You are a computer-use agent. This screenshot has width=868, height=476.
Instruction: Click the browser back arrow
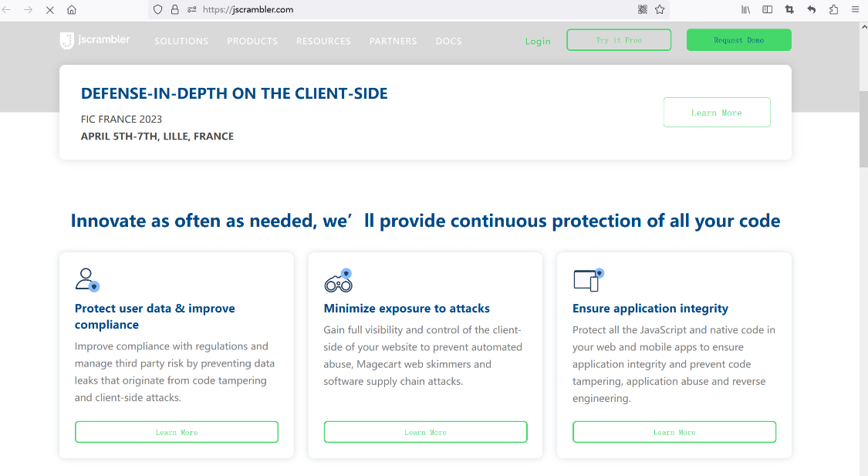pos(7,9)
